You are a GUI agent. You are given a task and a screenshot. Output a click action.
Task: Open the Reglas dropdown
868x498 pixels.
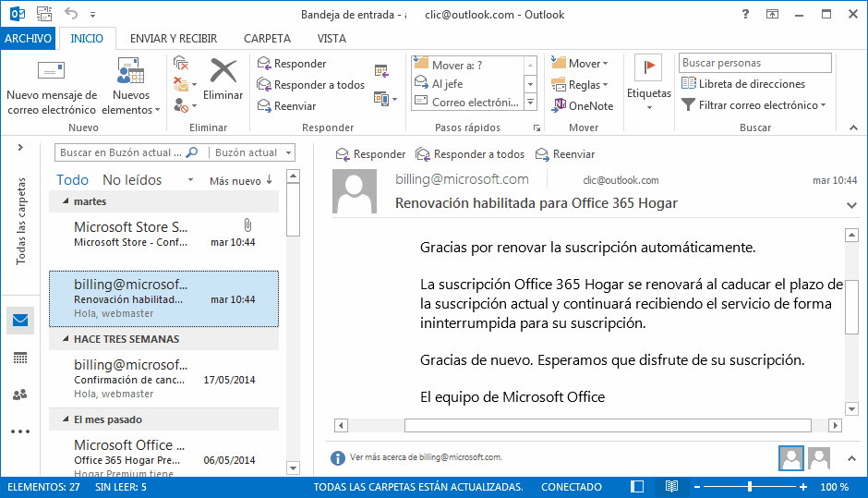[580, 85]
